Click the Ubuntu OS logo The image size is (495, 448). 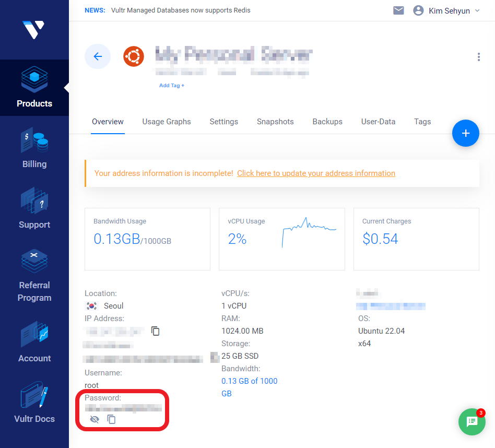[134, 56]
